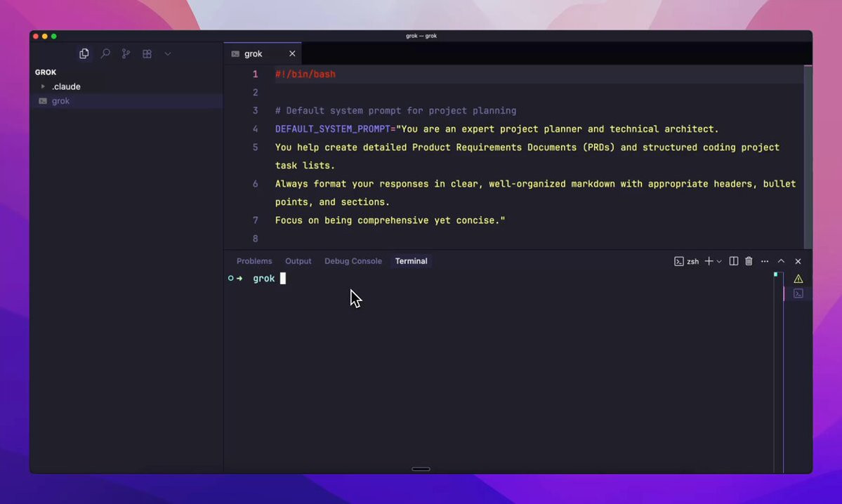Click the grok file icon in tab
842x504 pixels.
tap(235, 53)
